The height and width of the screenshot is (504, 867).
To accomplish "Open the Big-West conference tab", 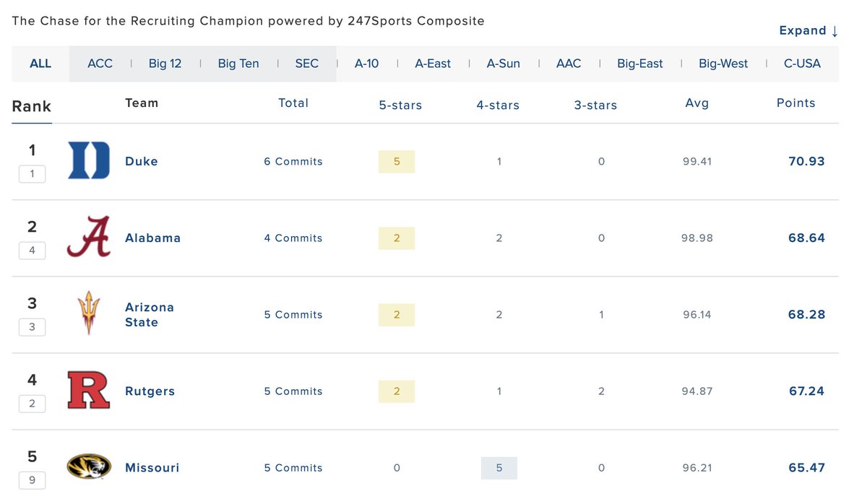I will click(x=723, y=64).
